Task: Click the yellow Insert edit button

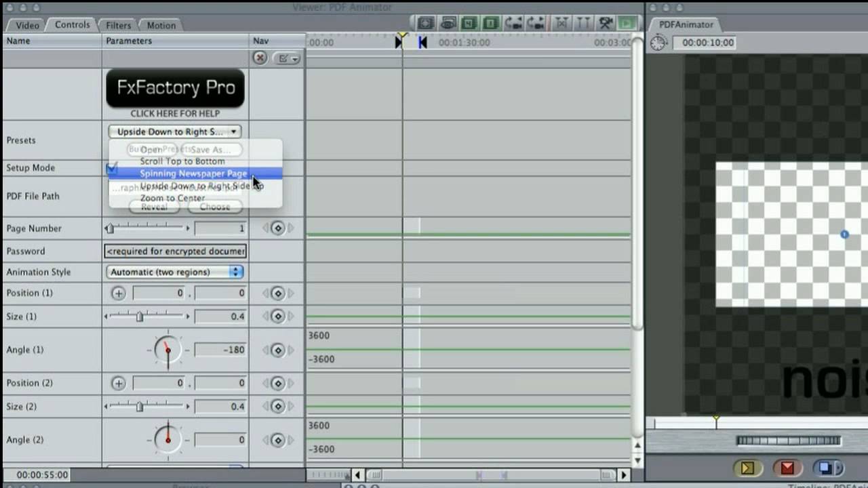Action: click(747, 468)
